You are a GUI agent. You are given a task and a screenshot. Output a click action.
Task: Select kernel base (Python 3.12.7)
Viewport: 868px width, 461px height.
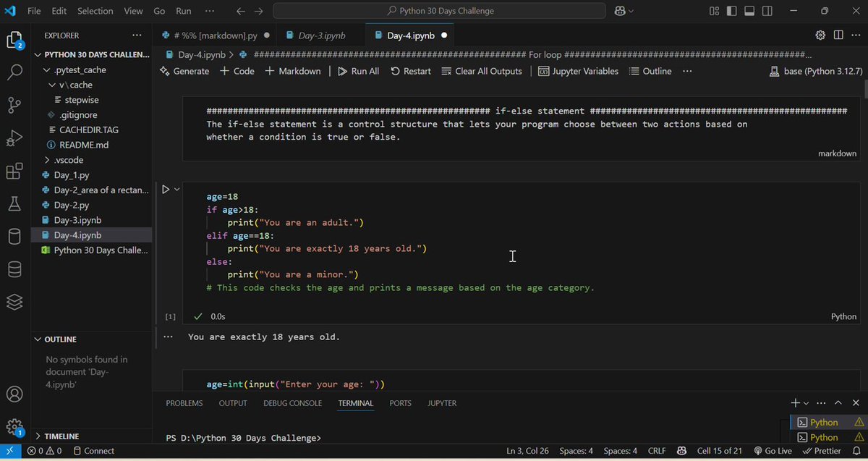tap(817, 71)
